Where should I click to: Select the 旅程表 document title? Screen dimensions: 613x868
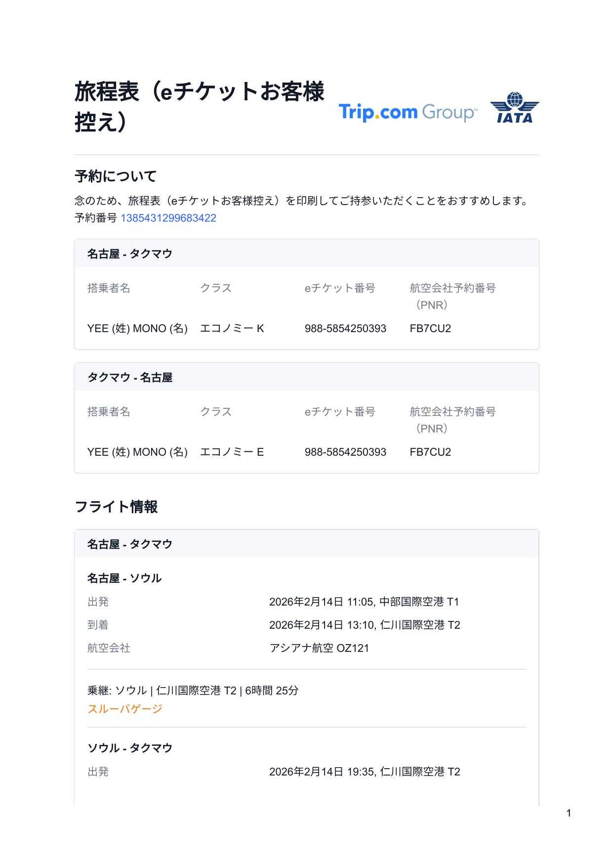pyautogui.click(x=199, y=106)
